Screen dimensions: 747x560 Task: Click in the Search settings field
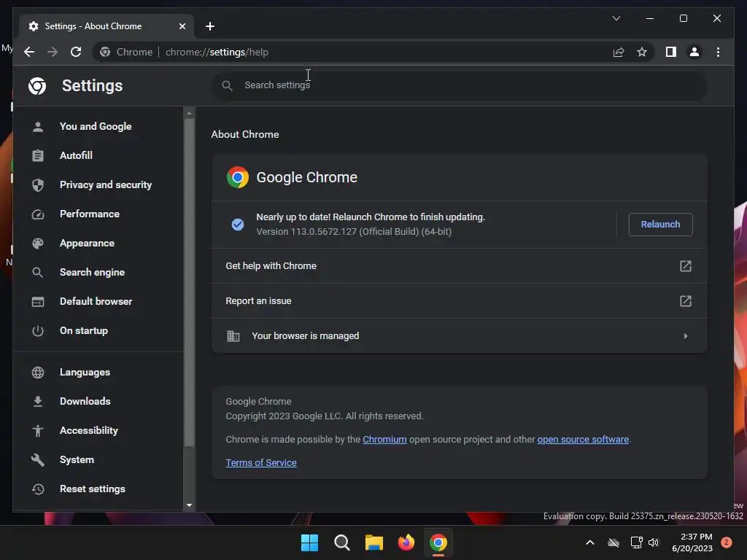[460, 85]
